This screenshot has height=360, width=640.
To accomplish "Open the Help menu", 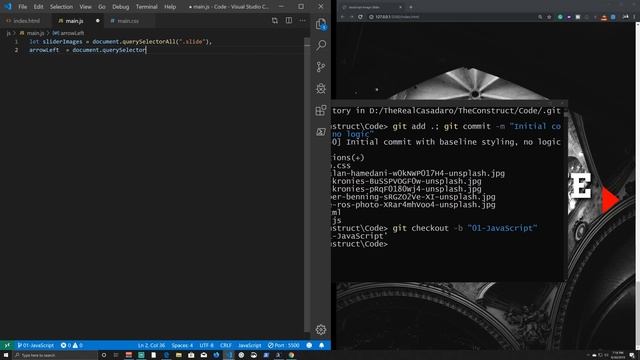I will (170, 7).
